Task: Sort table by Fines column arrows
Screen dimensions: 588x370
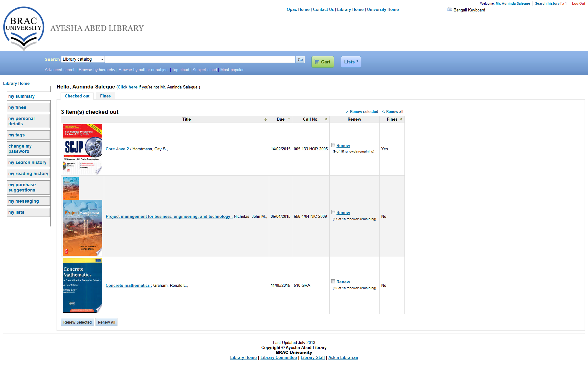Action: 401,119
